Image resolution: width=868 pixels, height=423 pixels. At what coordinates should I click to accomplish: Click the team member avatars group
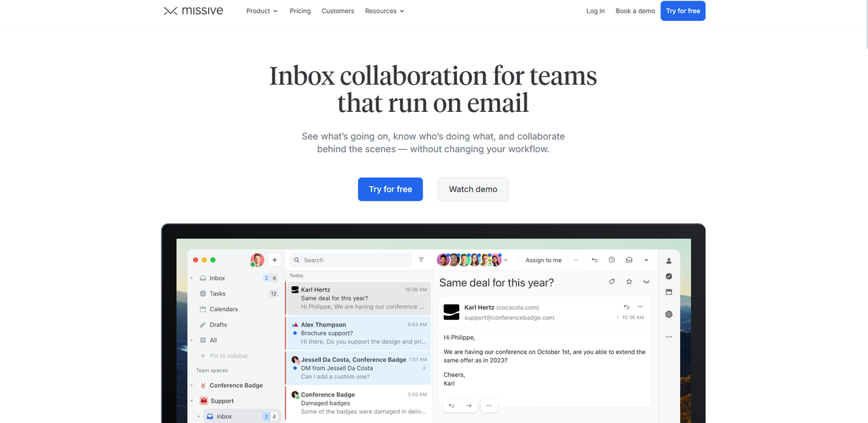pyautogui.click(x=469, y=260)
